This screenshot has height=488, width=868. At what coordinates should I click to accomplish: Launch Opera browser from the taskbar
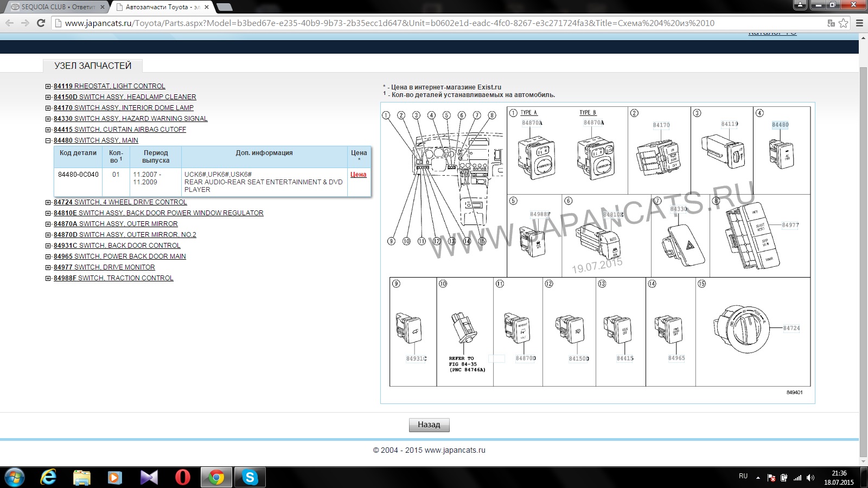tap(183, 477)
